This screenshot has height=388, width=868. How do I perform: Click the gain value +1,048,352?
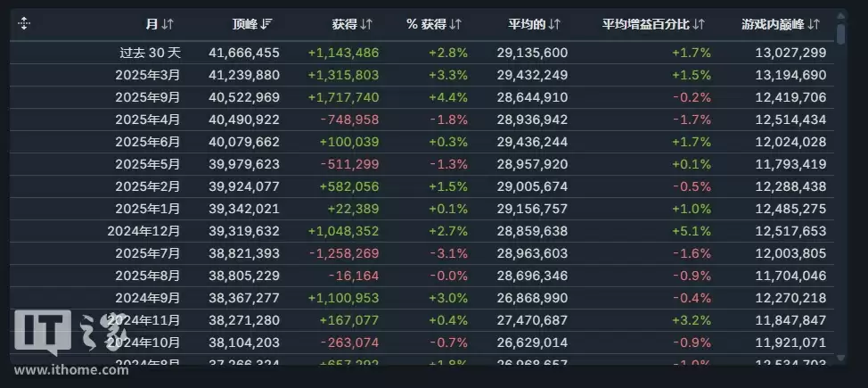(343, 231)
